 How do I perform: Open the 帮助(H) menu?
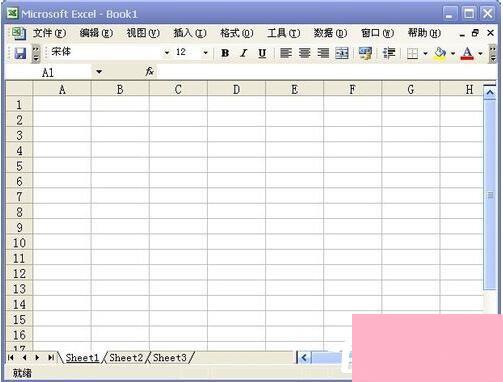[x=424, y=33]
